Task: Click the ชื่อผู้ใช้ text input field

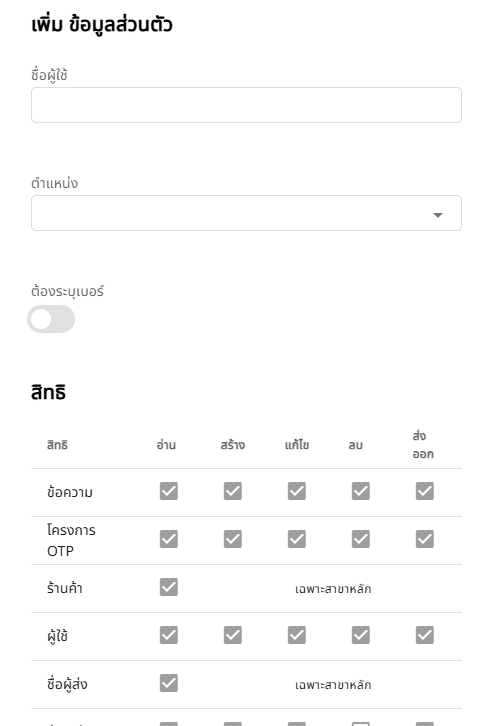Action: pyautogui.click(x=246, y=105)
